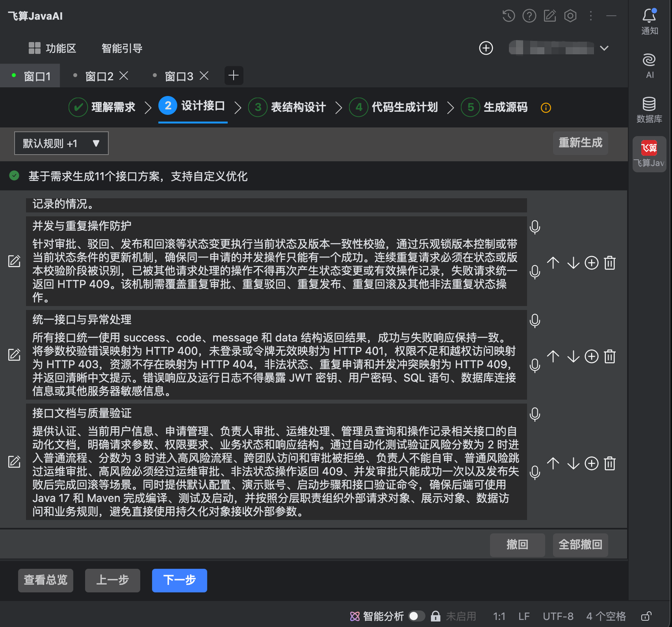Go to step 理解需求

click(102, 107)
